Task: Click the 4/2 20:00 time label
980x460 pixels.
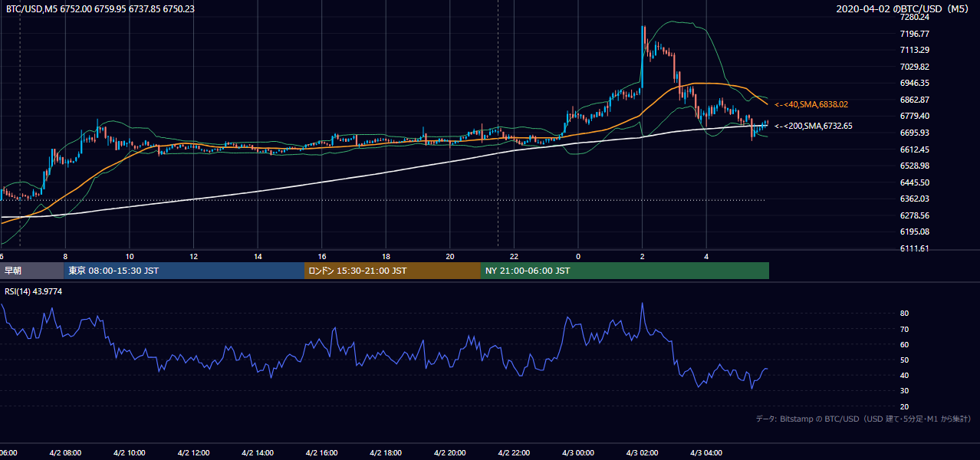Action: click(x=450, y=453)
